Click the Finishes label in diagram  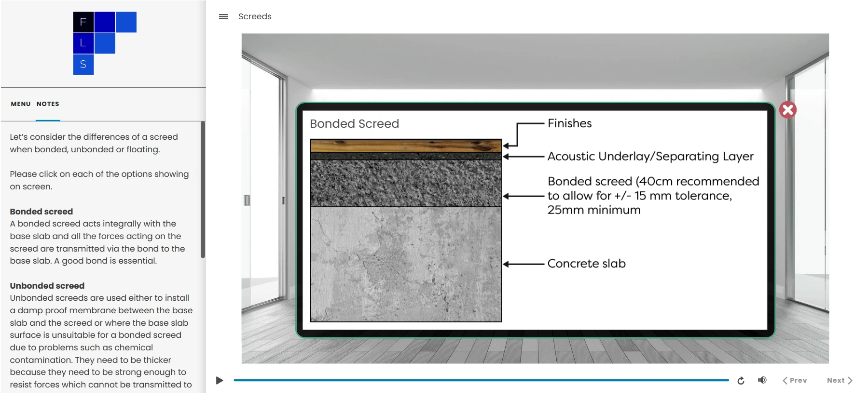569,124
